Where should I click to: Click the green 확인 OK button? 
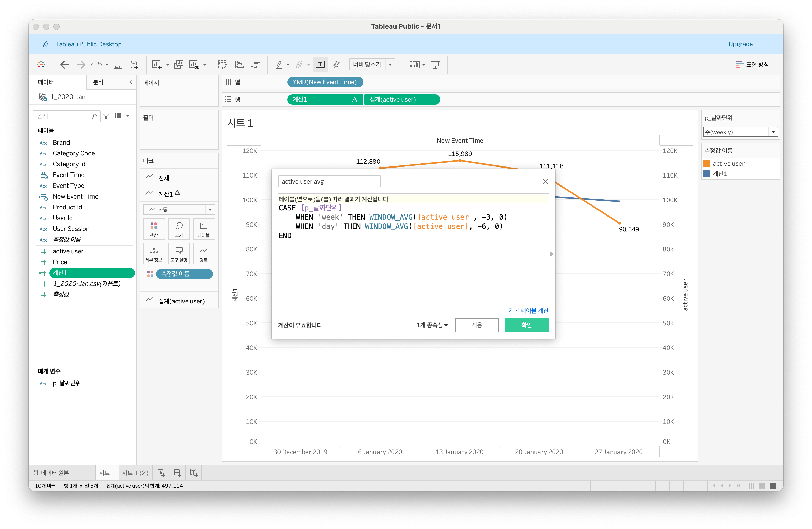coord(526,325)
